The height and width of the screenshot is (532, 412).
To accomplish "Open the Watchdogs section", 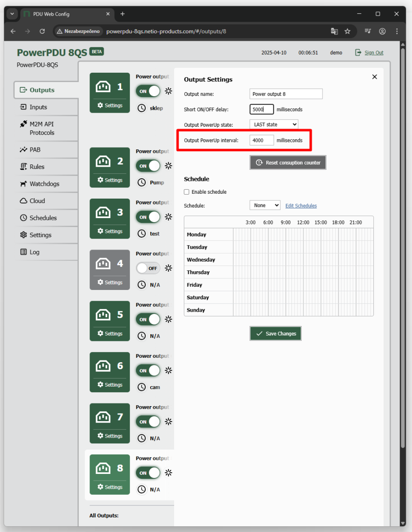I will [46, 184].
